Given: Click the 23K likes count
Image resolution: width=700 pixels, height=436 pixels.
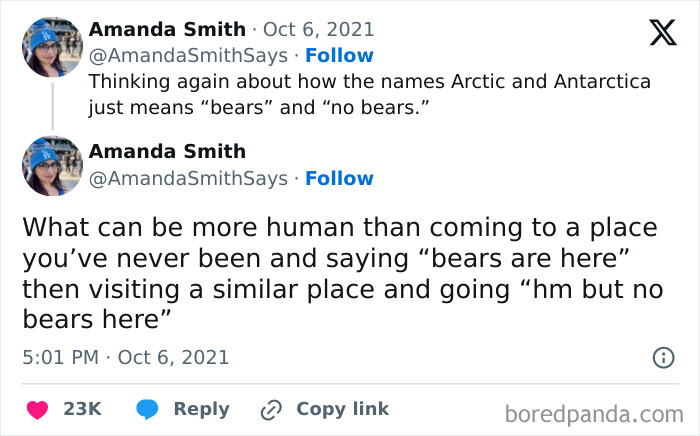Looking at the screenshot, I should (82, 409).
